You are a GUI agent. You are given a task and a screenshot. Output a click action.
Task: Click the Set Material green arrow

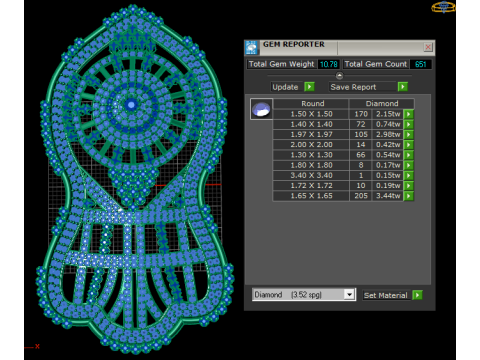pyautogui.click(x=417, y=295)
